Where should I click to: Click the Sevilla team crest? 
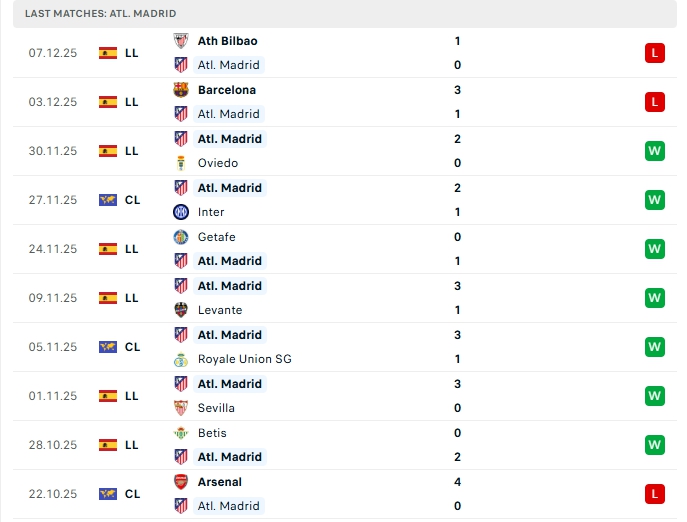tap(181, 408)
